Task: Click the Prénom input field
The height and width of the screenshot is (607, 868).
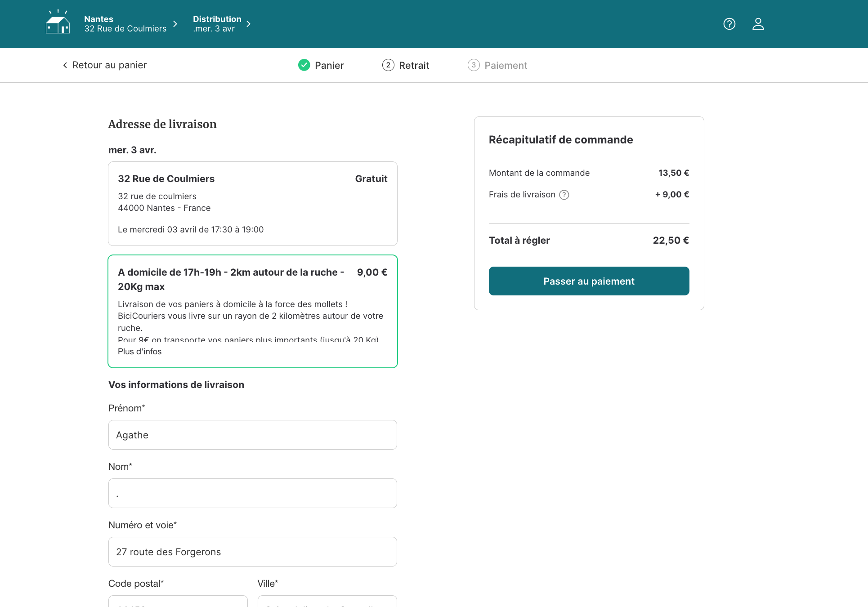Action: pos(253,435)
